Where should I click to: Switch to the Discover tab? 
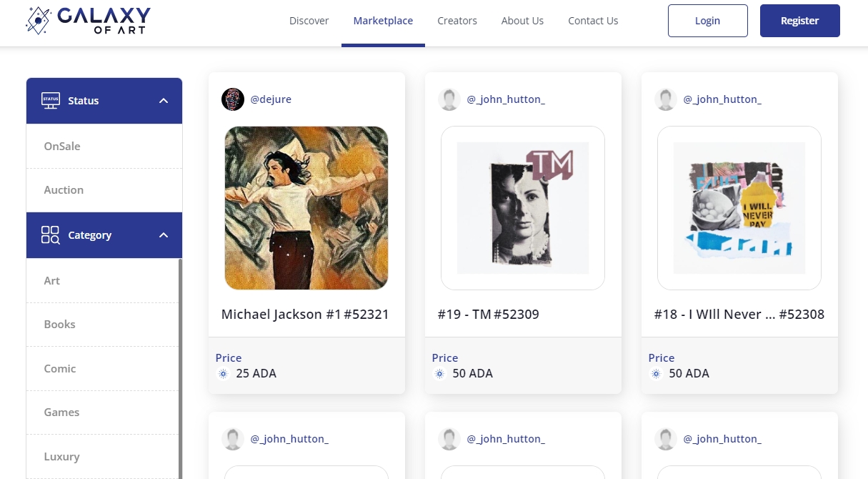(x=309, y=21)
